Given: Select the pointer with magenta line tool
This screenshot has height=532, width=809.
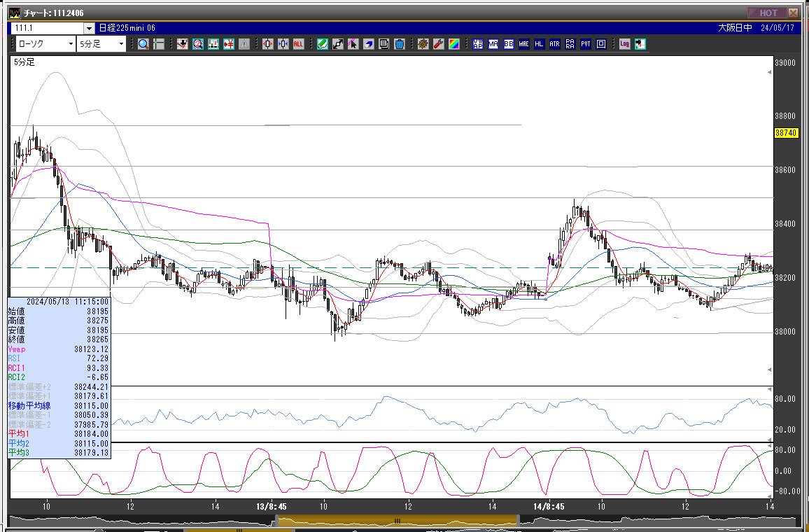Looking at the screenshot, I should (353, 44).
